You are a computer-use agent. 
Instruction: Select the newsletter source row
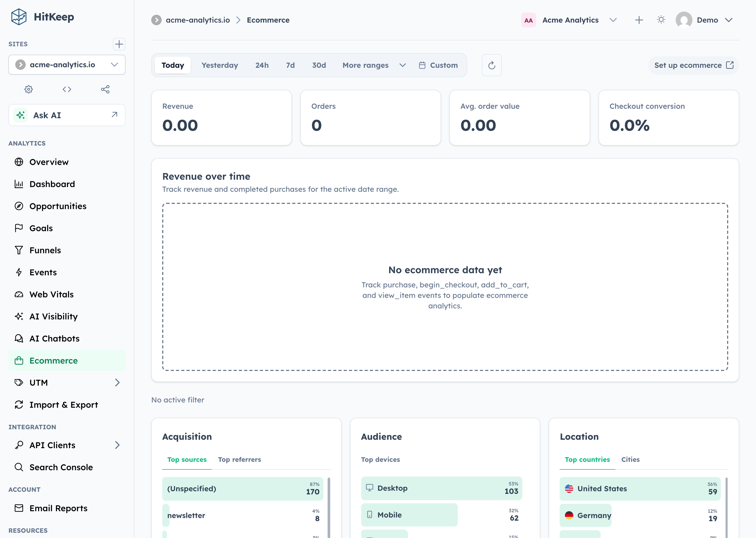243,515
